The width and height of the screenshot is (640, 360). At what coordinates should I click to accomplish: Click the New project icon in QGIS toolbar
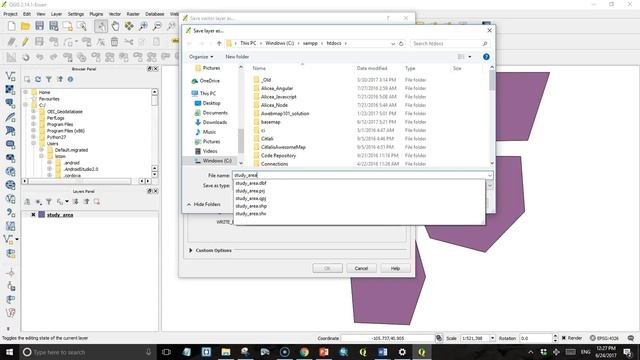click(x=11, y=27)
